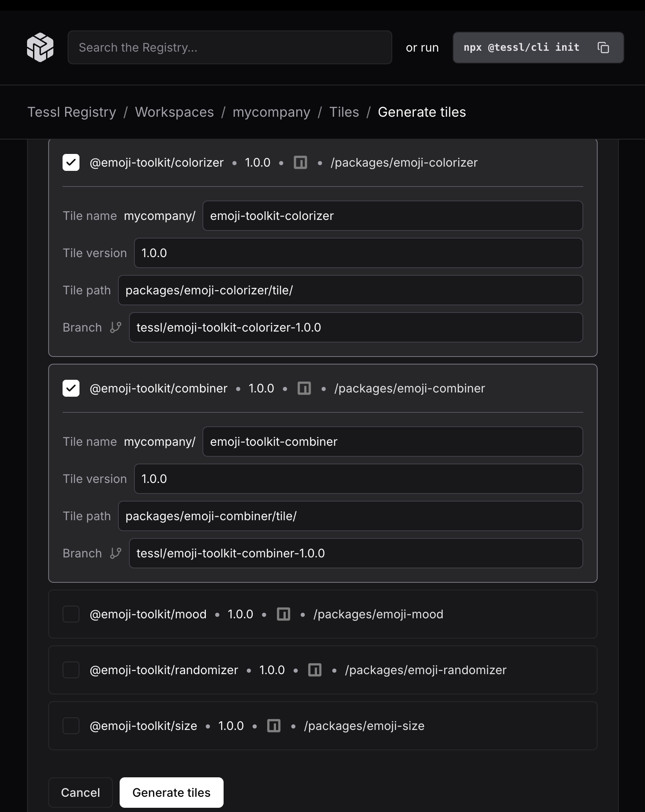
Task: Navigate to Tiles breadcrumb
Action: [344, 112]
